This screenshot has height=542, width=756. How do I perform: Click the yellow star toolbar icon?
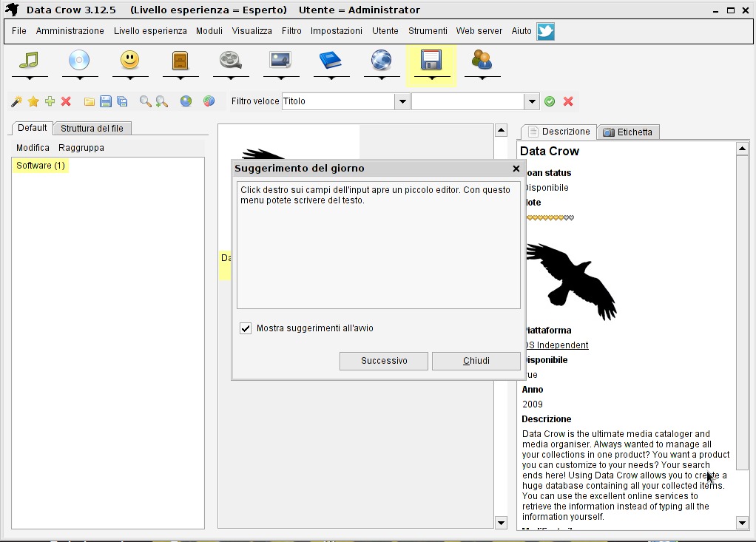click(x=33, y=101)
